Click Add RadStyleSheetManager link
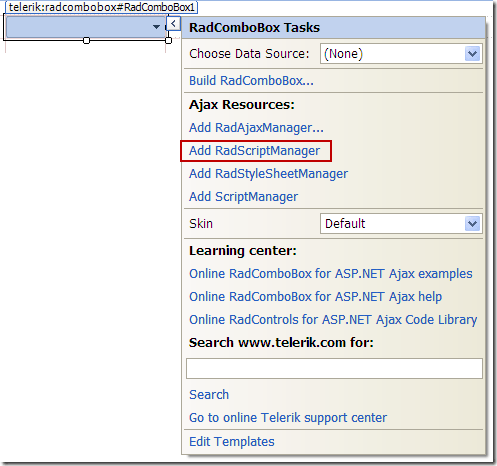This screenshot has width=497, height=466. coord(268,174)
